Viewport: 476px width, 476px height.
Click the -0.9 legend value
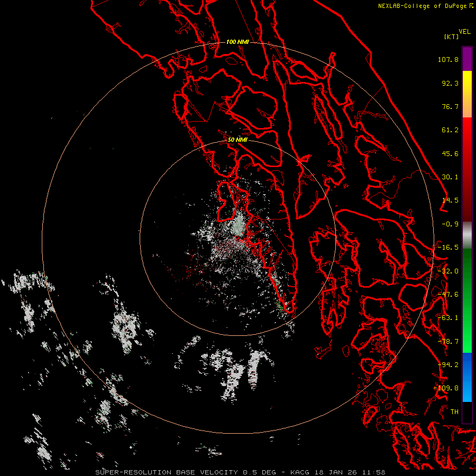pos(450,224)
